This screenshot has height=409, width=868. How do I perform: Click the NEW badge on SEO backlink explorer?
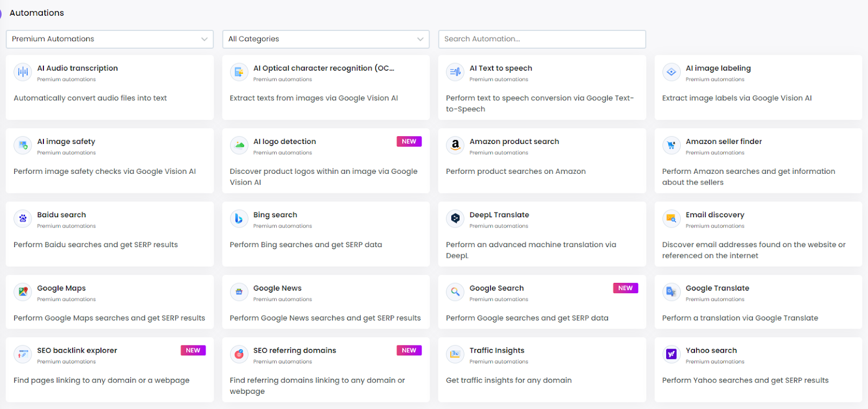[193, 351]
